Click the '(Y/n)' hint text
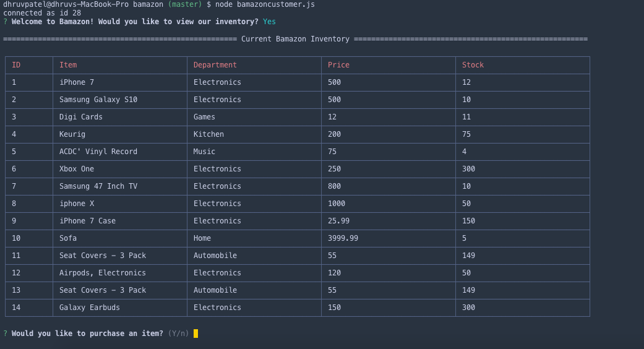Viewport: 644px width, 349px height. coord(178,334)
